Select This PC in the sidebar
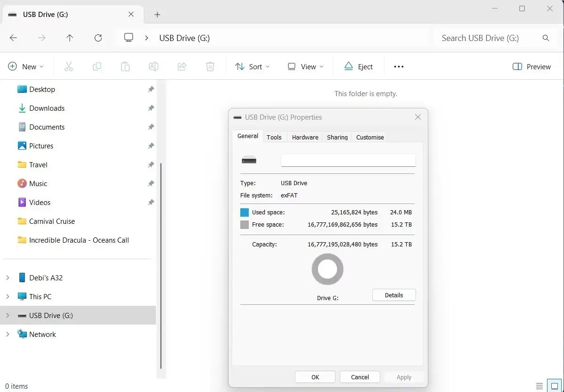The height and width of the screenshot is (392, 564). (34, 296)
